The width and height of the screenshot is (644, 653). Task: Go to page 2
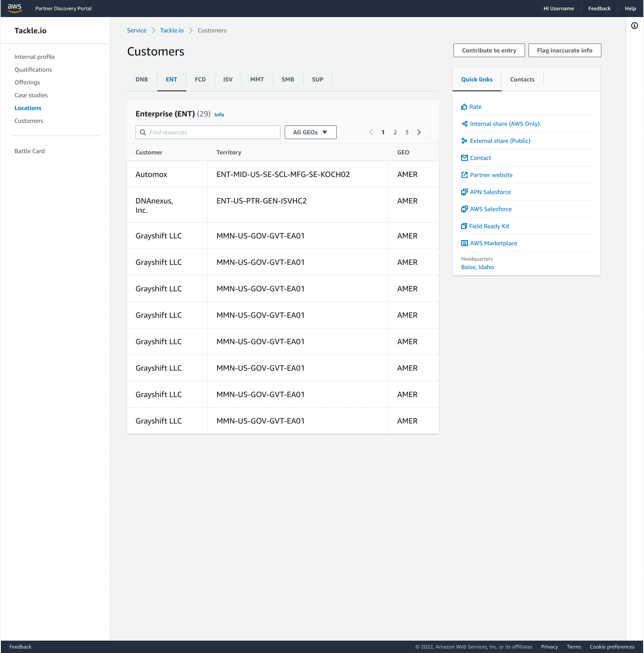(395, 132)
